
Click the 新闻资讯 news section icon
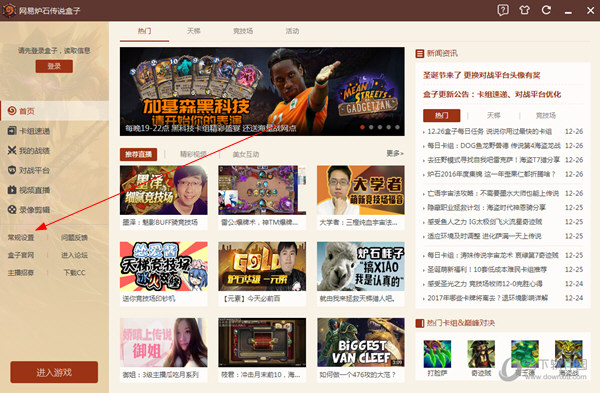(x=420, y=53)
